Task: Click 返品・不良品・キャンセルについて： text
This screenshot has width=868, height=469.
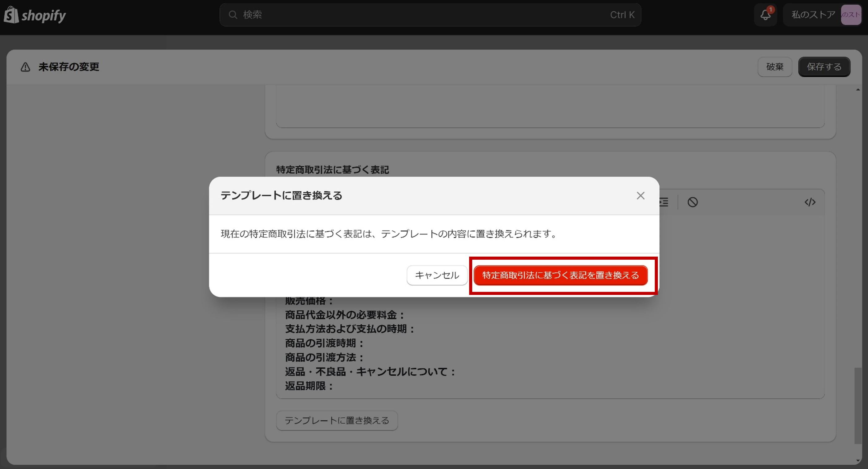Action: 370,372
